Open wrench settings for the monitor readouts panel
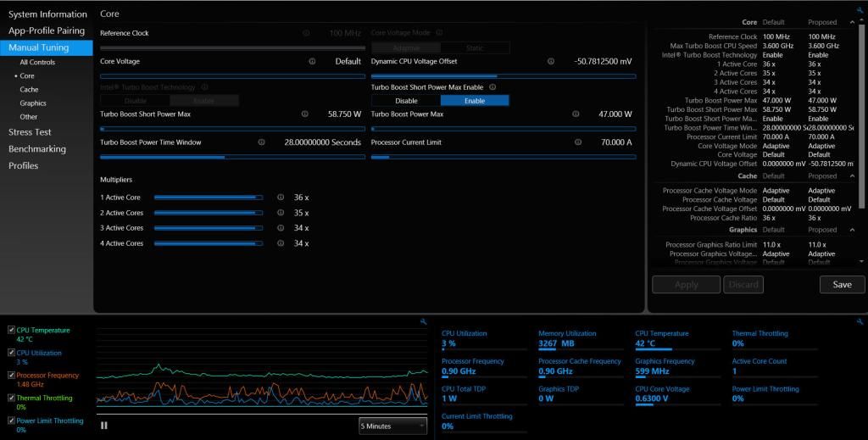 (860, 322)
